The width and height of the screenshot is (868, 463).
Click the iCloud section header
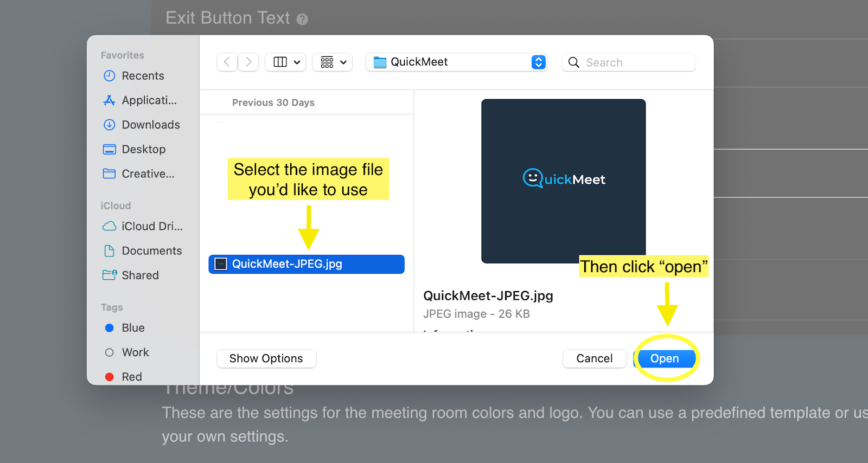[116, 206]
